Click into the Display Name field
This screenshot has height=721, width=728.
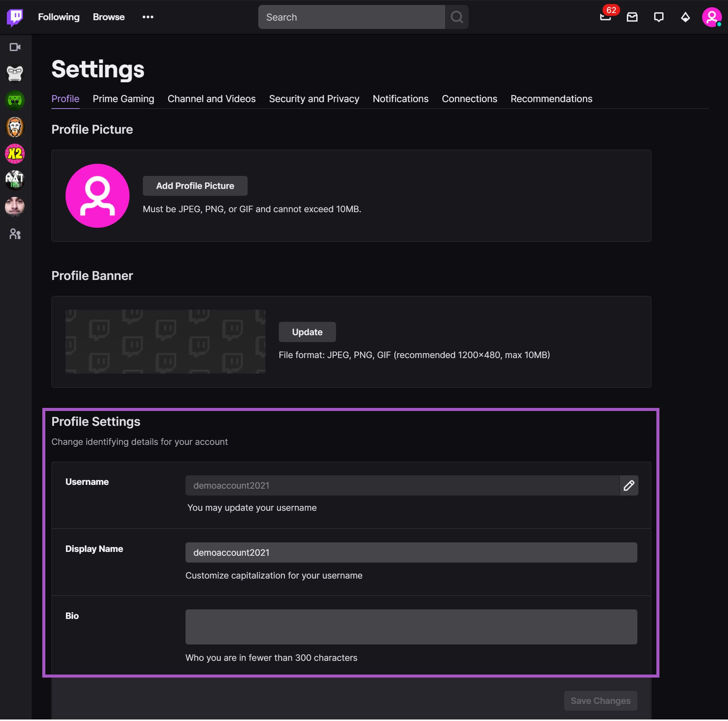pos(411,553)
